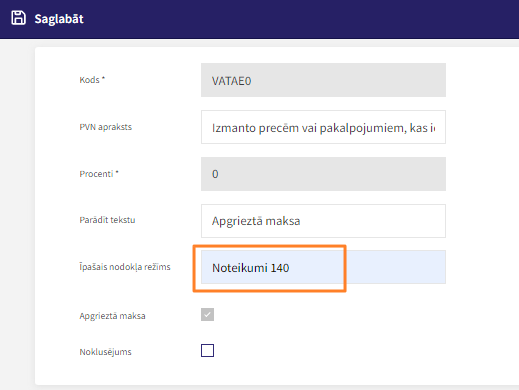Click the Apgrieztā maksa checkbox label
Image resolution: width=519 pixels, height=390 pixels.
coord(112,316)
